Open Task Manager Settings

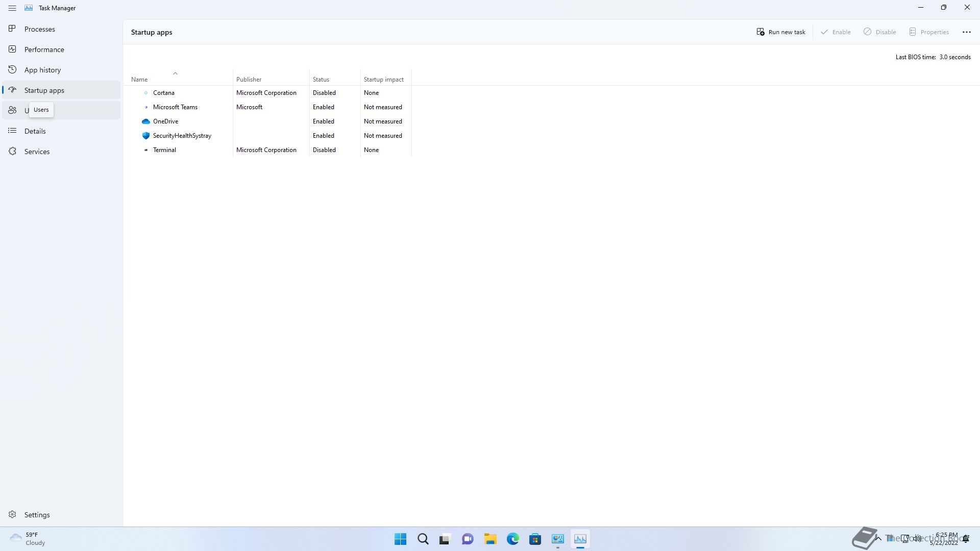(x=61, y=515)
